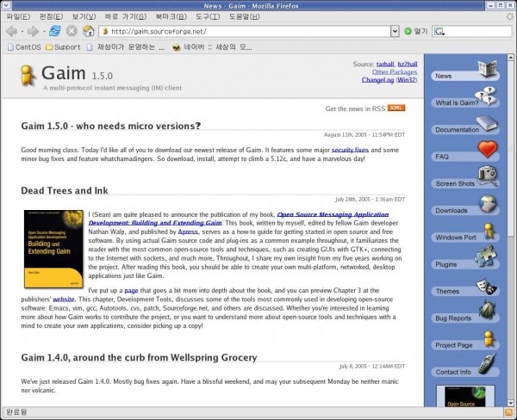Screen dimensions: 517x420
Task: Open the Back button history dropdown arrow
Action: 22,32
